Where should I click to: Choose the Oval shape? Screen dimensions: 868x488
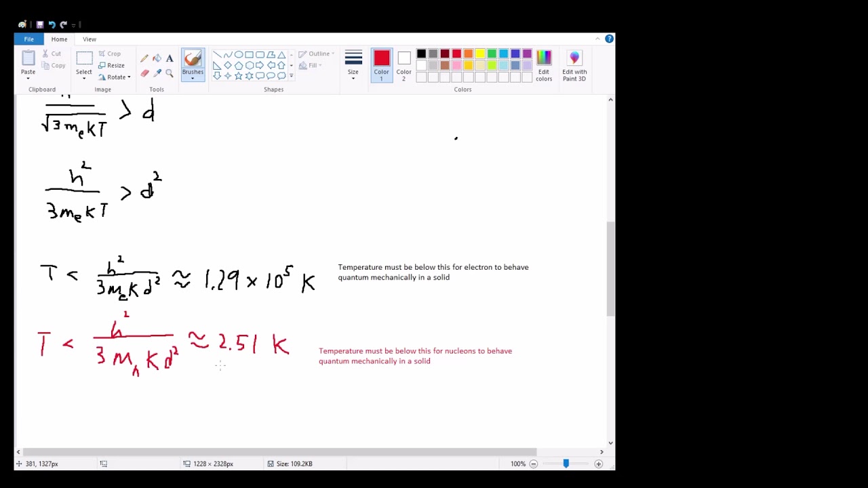239,55
